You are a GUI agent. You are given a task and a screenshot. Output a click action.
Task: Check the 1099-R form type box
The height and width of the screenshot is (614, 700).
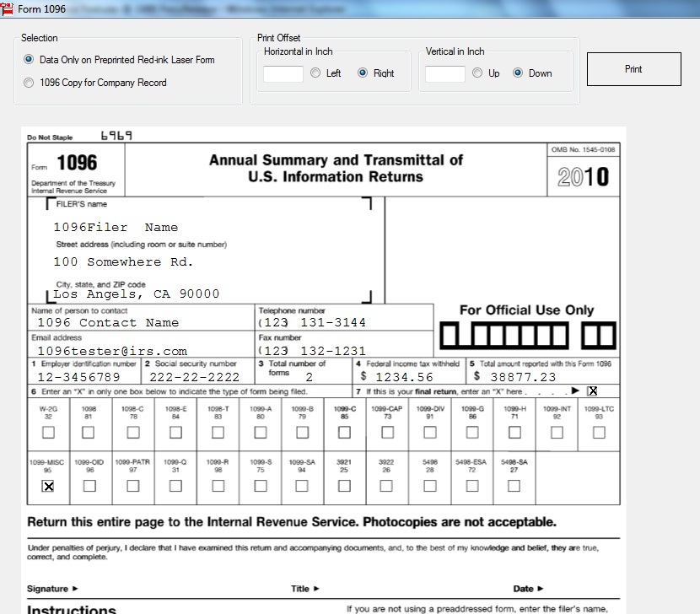tap(218, 486)
